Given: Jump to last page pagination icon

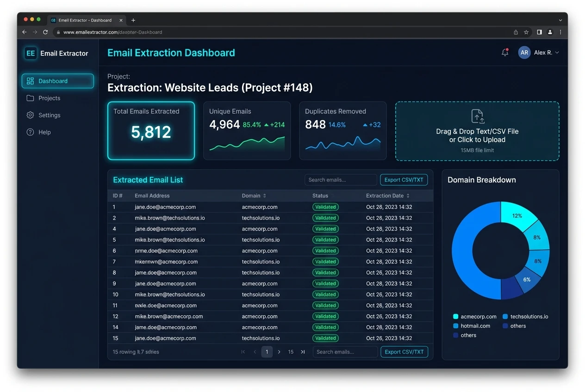Looking at the screenshot, I should click(303, 352).
